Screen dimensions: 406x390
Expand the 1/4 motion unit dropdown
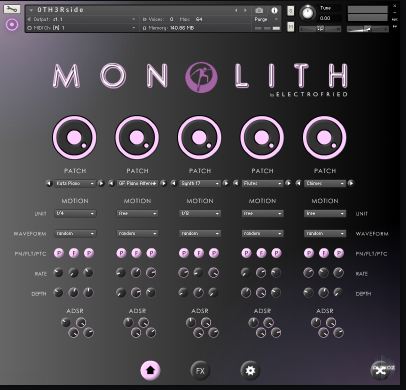[75, 213]
